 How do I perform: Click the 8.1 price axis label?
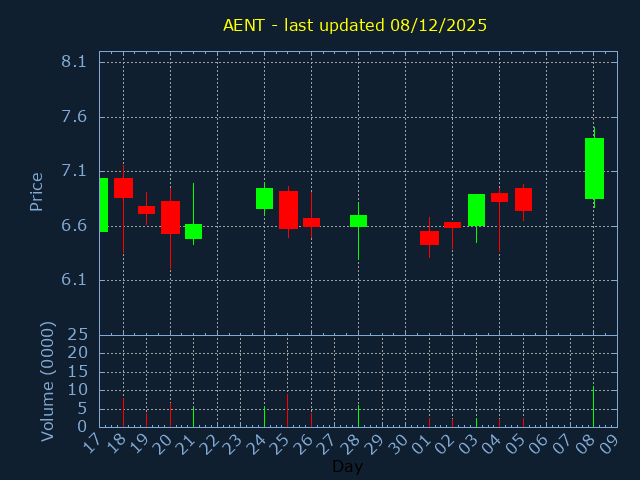click(74, 62)
